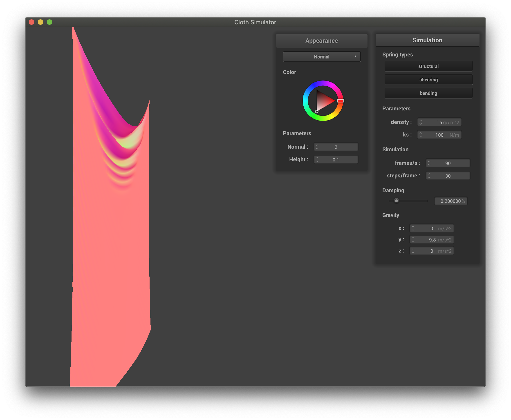This screenshot has width=511, height=420.
Task: Click the frames/s stepper arrows
Action: (429, 163)
